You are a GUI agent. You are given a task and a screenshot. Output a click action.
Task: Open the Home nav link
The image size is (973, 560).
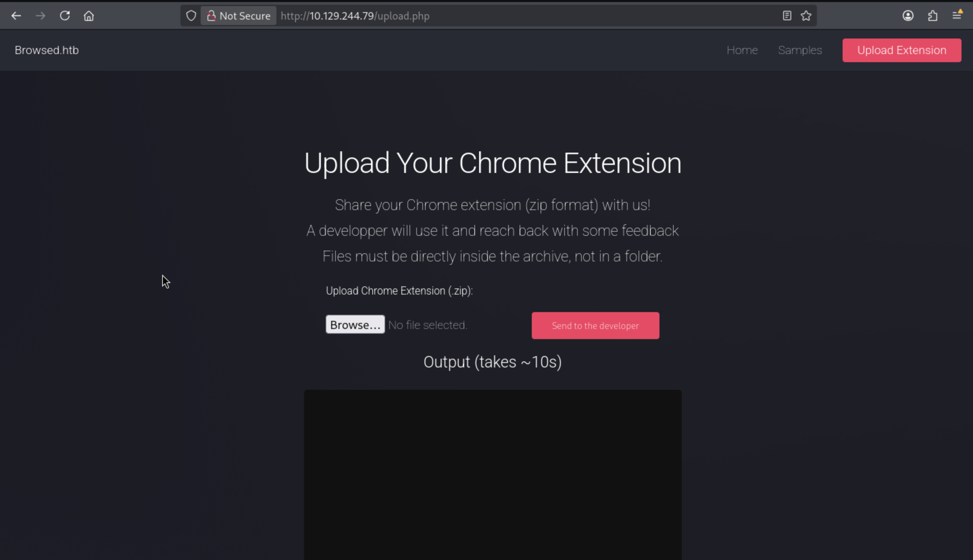pos(742,50)
